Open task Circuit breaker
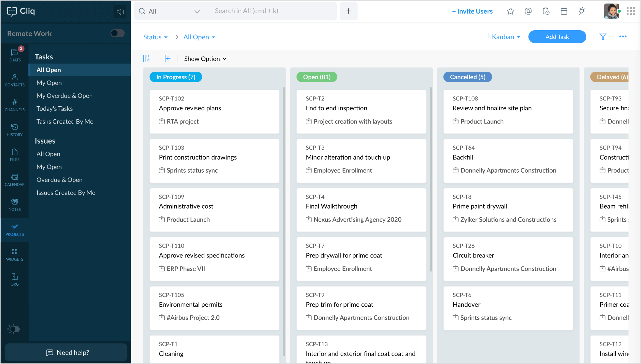Image resolution: width=641 pixels, height=364 pixels. tap(508, 259)
